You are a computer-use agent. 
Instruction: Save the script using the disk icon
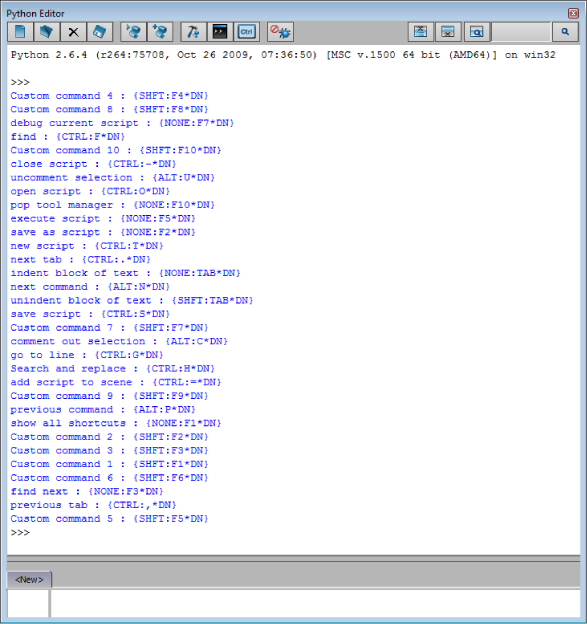coord(99,32)
